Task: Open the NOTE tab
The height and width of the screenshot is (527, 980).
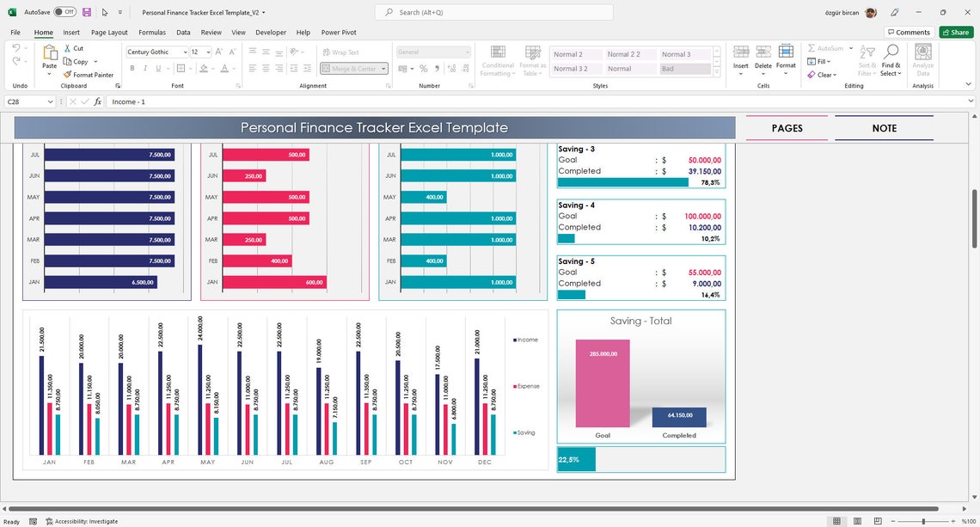Action: (x=883, y=128)
